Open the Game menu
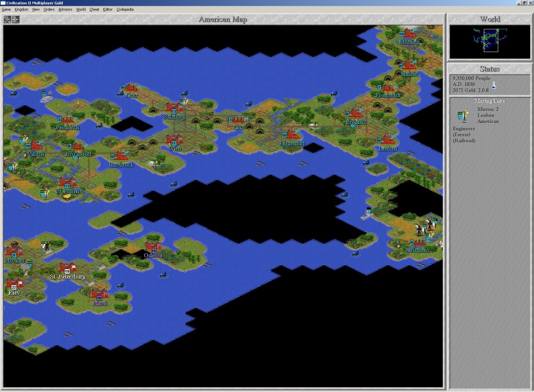 point(6,9)
